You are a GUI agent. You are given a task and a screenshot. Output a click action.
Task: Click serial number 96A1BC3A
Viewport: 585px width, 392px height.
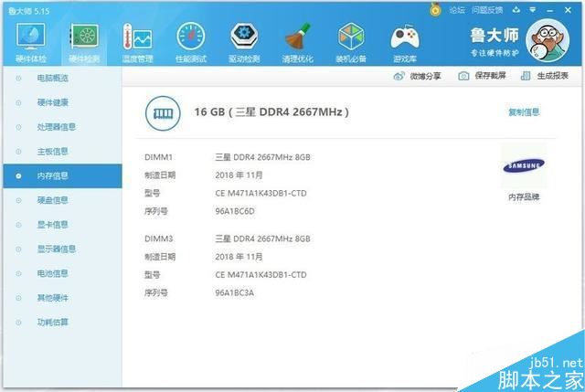click(234, 292)
